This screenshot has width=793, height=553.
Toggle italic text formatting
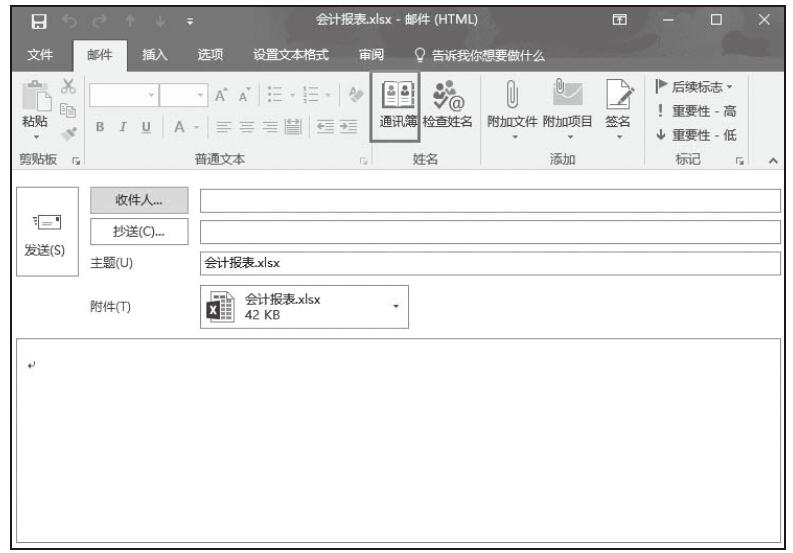pyautogui.click(x=124, y=125)
